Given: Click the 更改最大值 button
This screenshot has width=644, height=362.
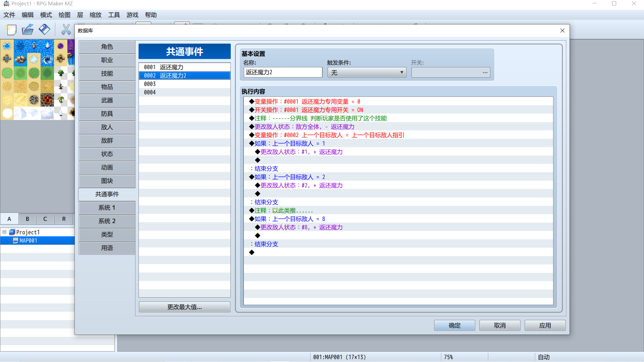Looking at the screenshot, I should click(x=184, y=307).
